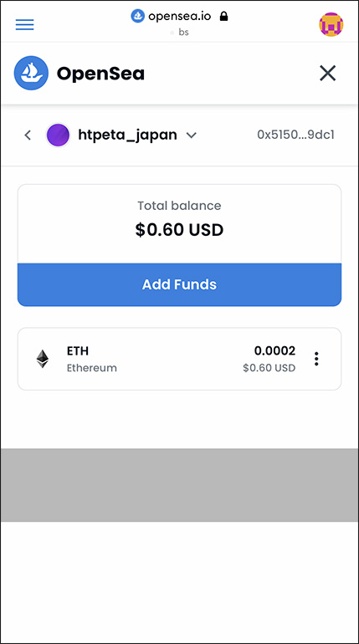The height and width of the screenshot is (644, 359).
Task: Click the 0.0002 ETH balance value
Action: (274, 350)
